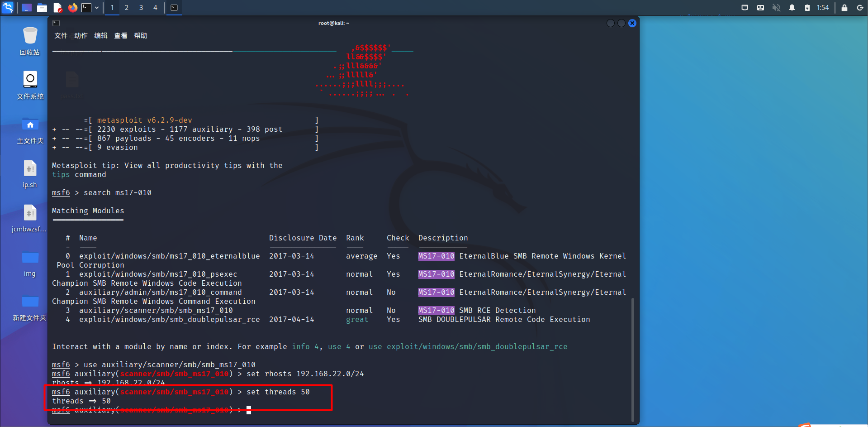Open the file manager panel launcher
868x427 pixels.
[42, 8]
